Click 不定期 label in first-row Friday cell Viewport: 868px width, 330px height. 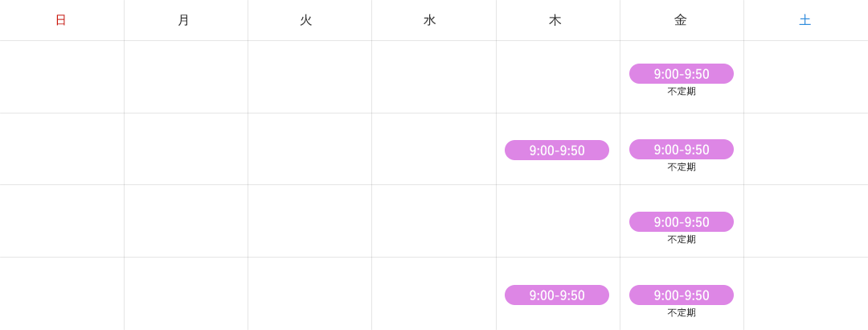pos(682,92)
